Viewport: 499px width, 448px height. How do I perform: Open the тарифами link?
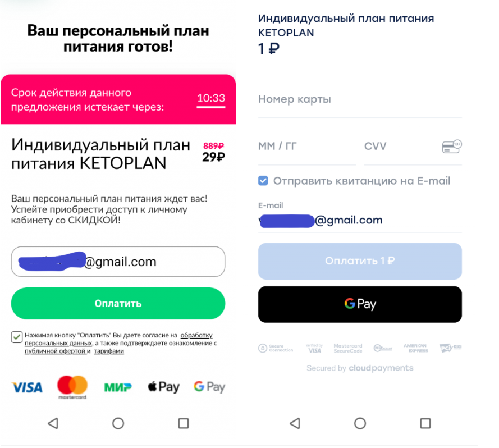tap(108, 351)
